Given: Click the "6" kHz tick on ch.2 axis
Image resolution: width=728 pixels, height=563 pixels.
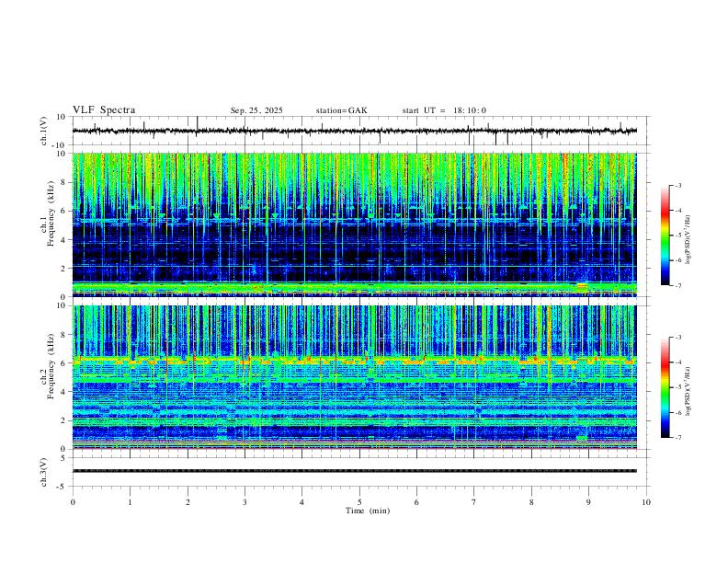Looking at the screenshot, I should click(x=63, y=362).
